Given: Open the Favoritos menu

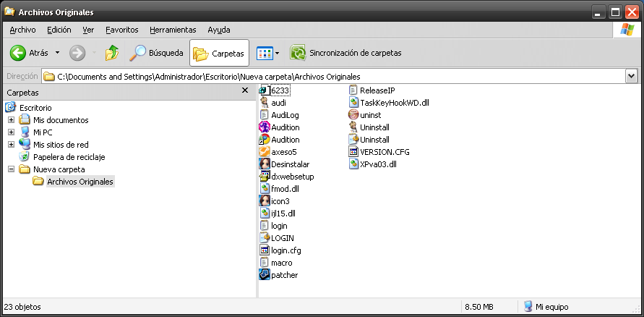Looking at the screenshot, I should click(122, 30).
